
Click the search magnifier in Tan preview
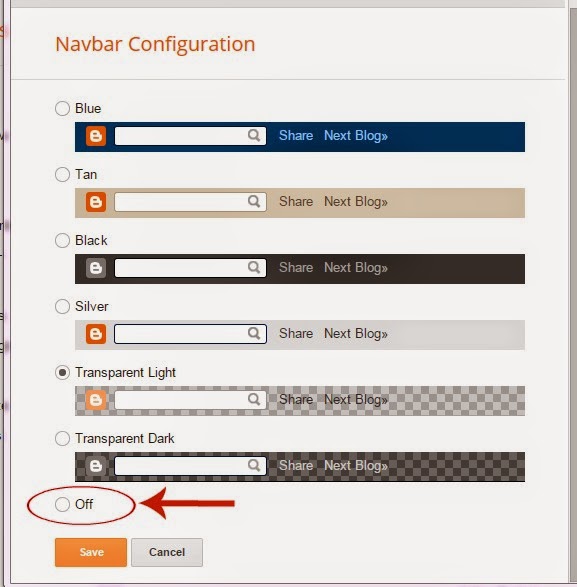pyautogui.click(x=254, y=201)
